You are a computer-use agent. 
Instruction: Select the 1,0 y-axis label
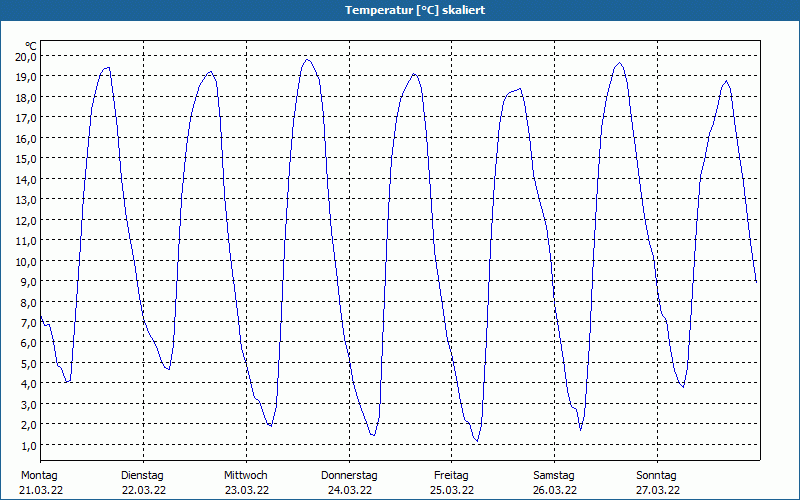28,445
